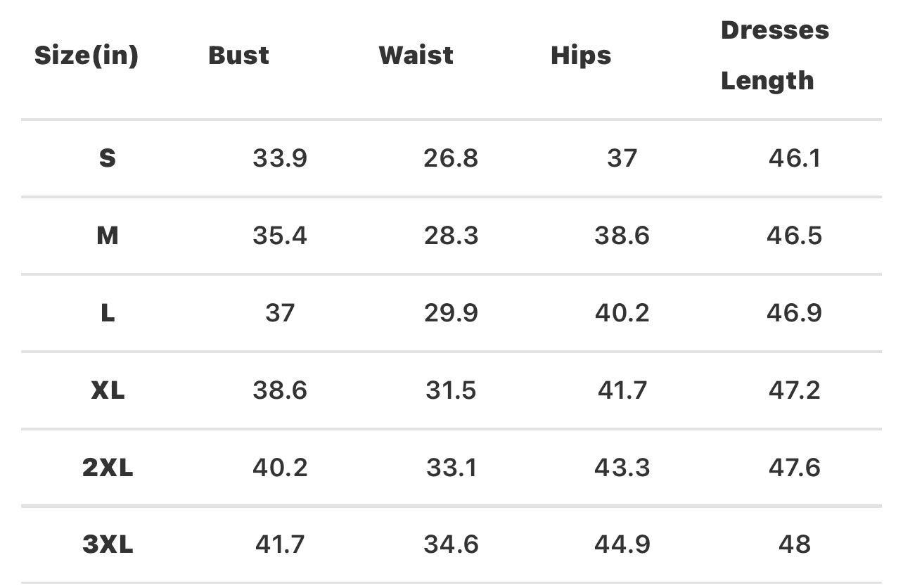Viewport: 903px width, 588px height.
Task: Click the 33.9 bust value for size S
Action: click(280, 158)
